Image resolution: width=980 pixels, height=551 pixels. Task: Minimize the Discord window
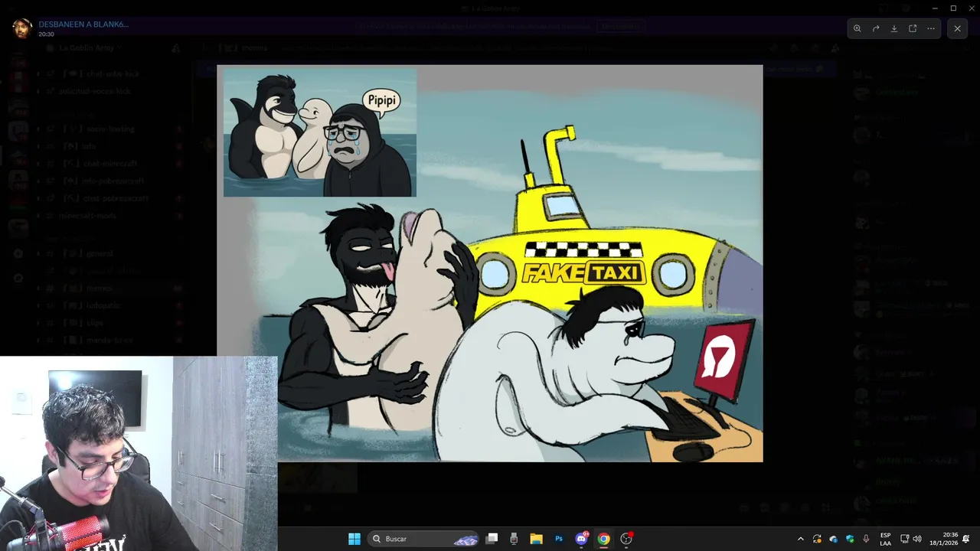click(934, 8)
